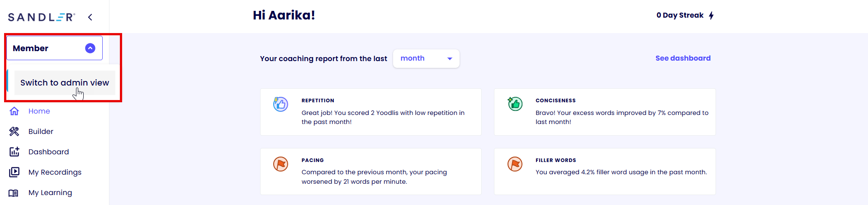Click the Builder tools icon
The height and width of the screenshot is (205, 868).
[14, 131]
